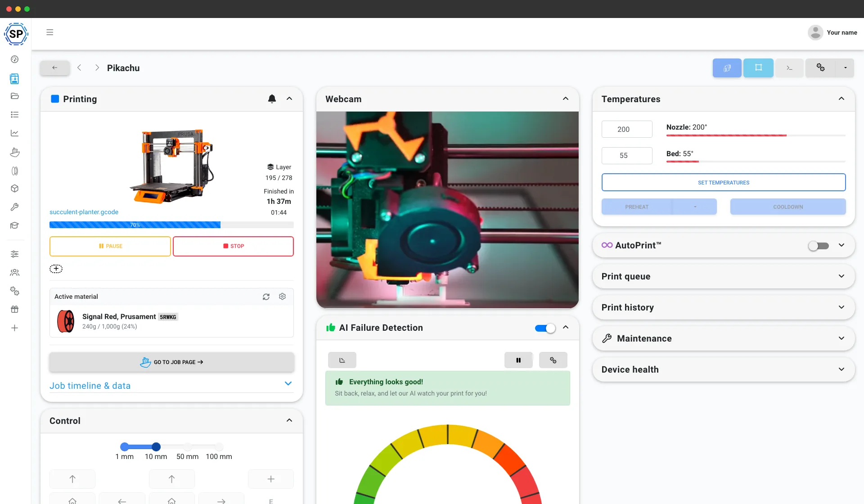Screen dimensions: 864x504
Task: Expand Job timeline & data
Action: pyautogui.click(x=171, y=386)
